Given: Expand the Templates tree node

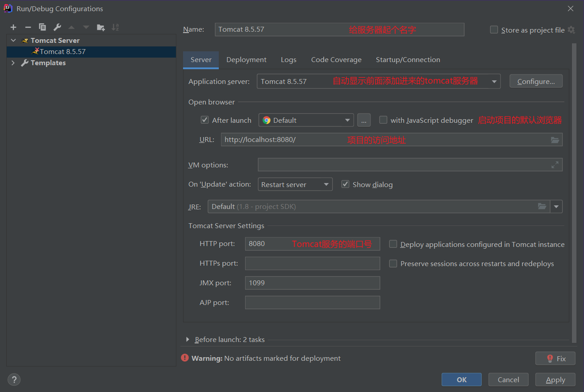Looking at the screenshot, I should 13,63.
